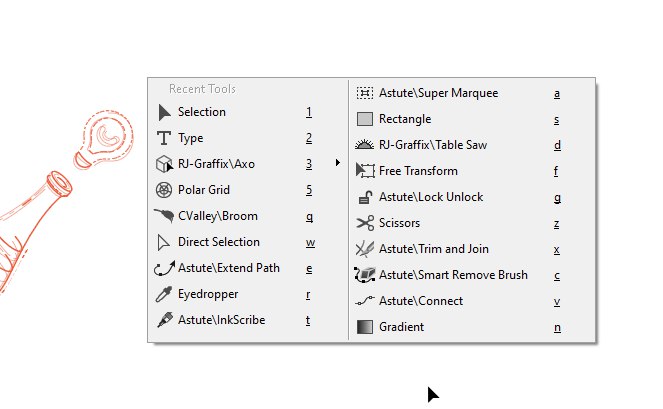The height and width of the screenshot is (409, 663).
Task: Choose the Free Transform icon
Action: (x=365, y=171)
